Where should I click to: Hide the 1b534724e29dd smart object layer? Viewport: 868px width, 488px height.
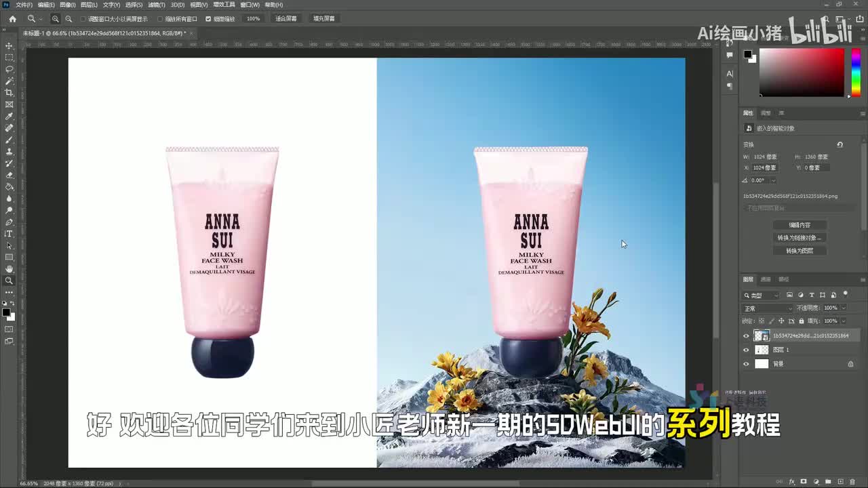747,335
